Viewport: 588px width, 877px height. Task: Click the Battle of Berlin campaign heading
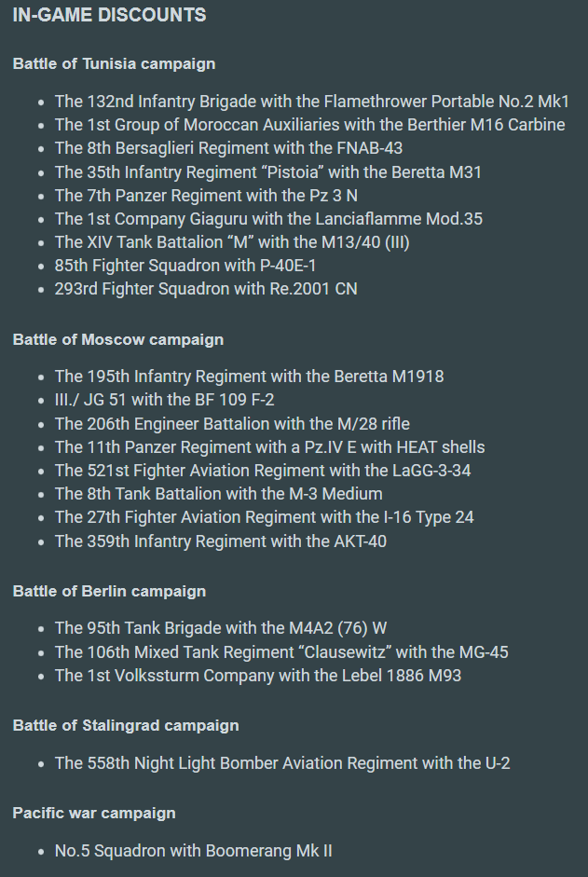pos(109,591)
